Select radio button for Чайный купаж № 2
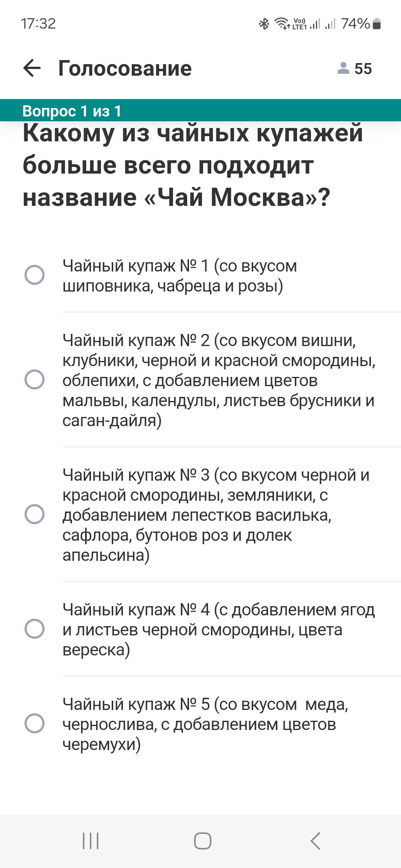 tap(35, 379)
